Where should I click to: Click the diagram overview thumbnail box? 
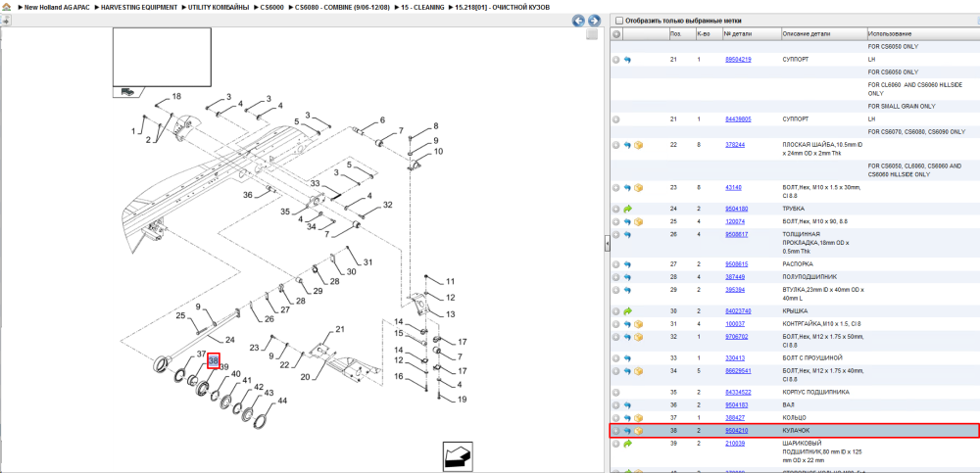162,57
